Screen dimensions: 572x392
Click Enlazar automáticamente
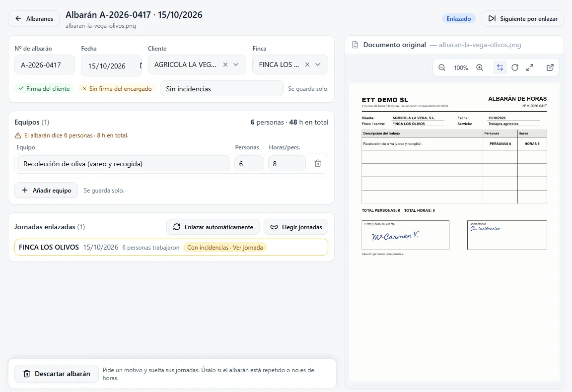(x=213, y=227)
